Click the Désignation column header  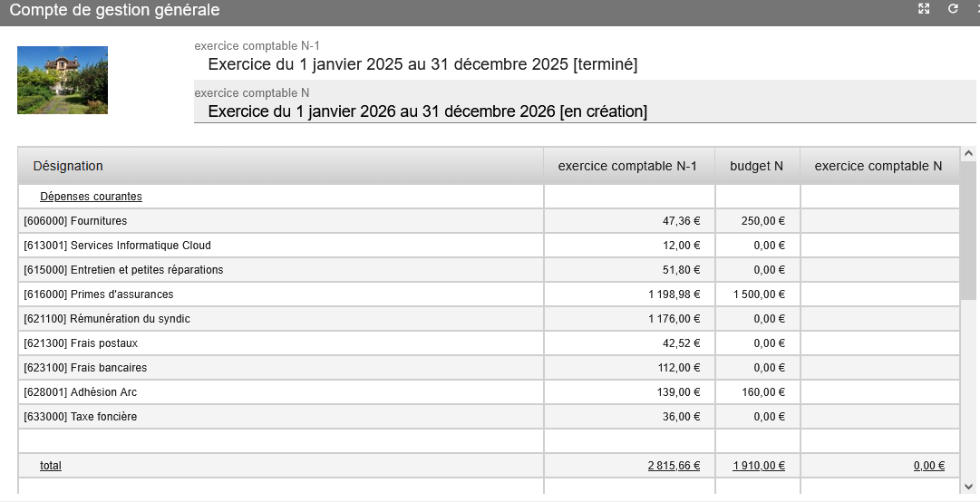(x=68, y=166)
